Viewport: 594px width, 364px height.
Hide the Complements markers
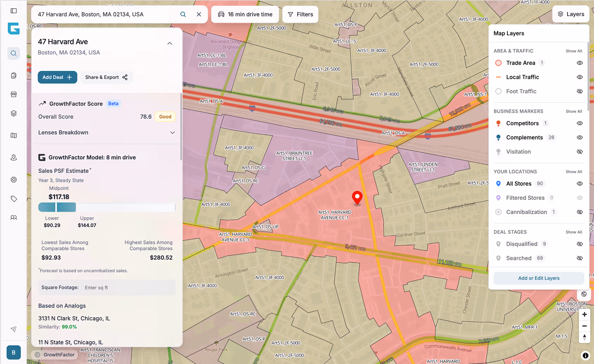(580, 137)
